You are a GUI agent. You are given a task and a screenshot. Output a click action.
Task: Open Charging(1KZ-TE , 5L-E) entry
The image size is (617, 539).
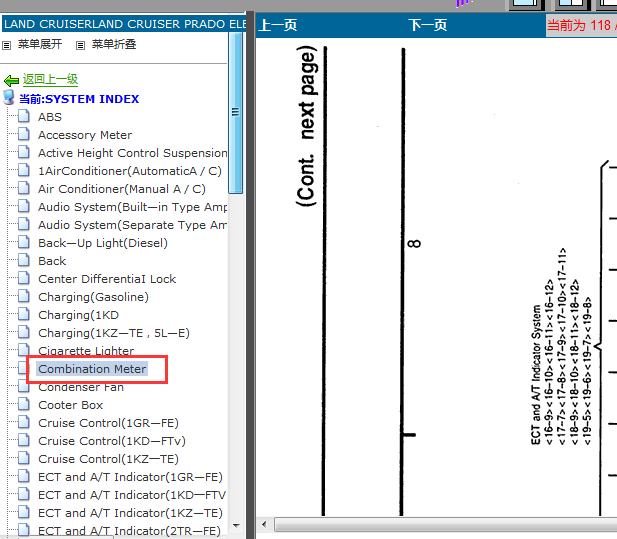[114, 333]
